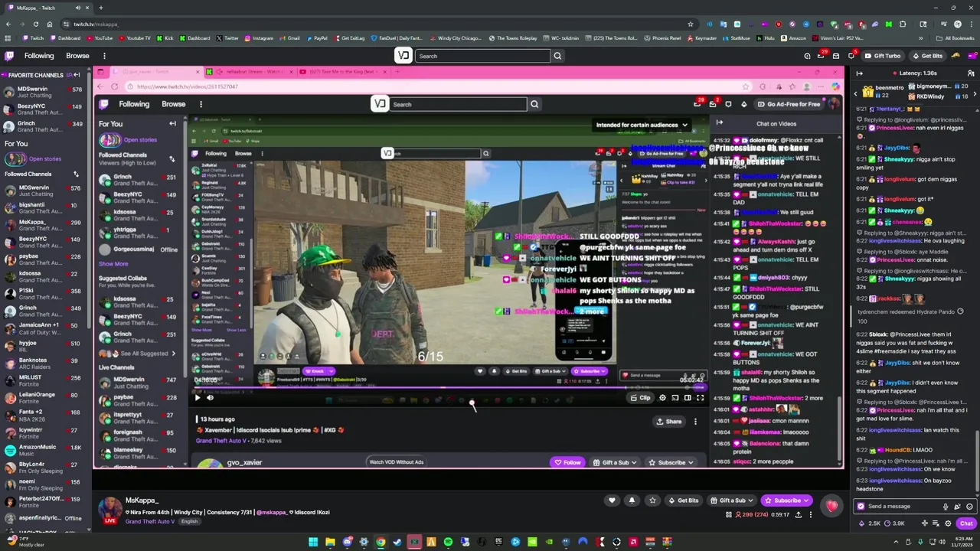Screen dimensions: 980x551
Task: Play the VOD in the inner player
Action: coord(198,397)
